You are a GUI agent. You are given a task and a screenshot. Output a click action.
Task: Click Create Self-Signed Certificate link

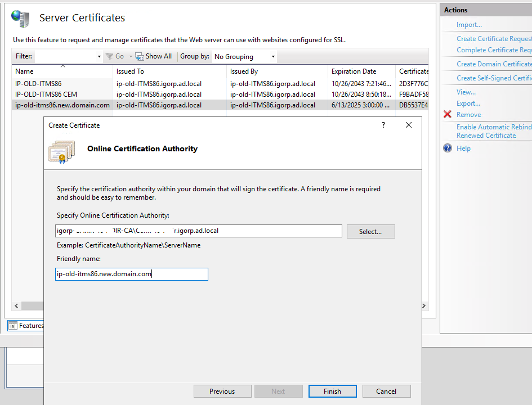click(x=494, y=78)
